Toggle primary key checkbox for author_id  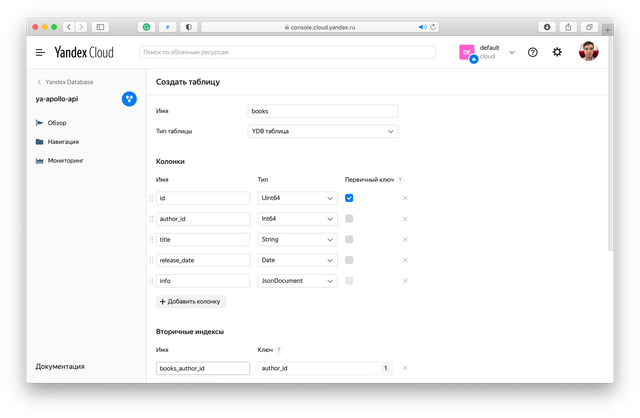pos(349,219)
